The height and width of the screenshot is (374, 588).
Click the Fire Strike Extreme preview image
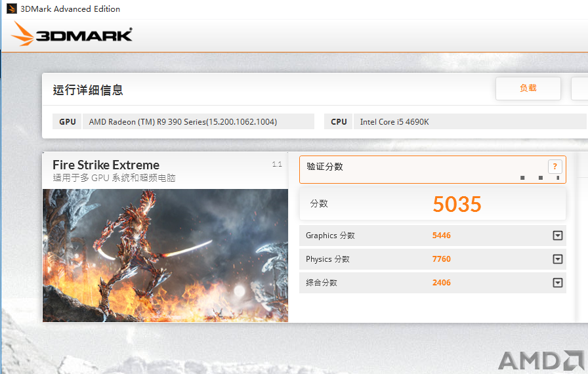tap(165, 256)
